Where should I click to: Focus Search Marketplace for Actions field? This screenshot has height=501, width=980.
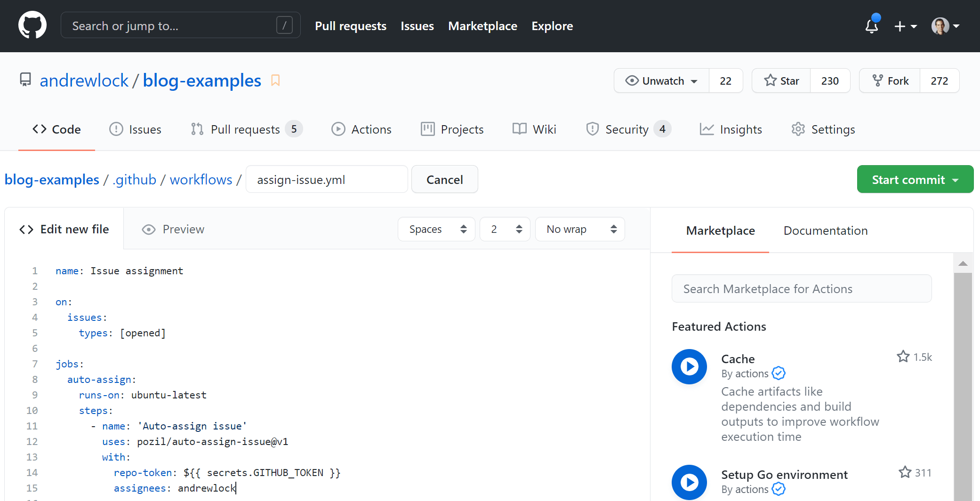[802, 288]
